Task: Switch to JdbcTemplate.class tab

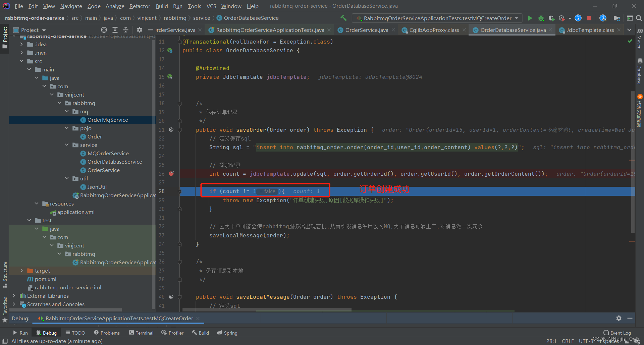Action: coord(590,30)
